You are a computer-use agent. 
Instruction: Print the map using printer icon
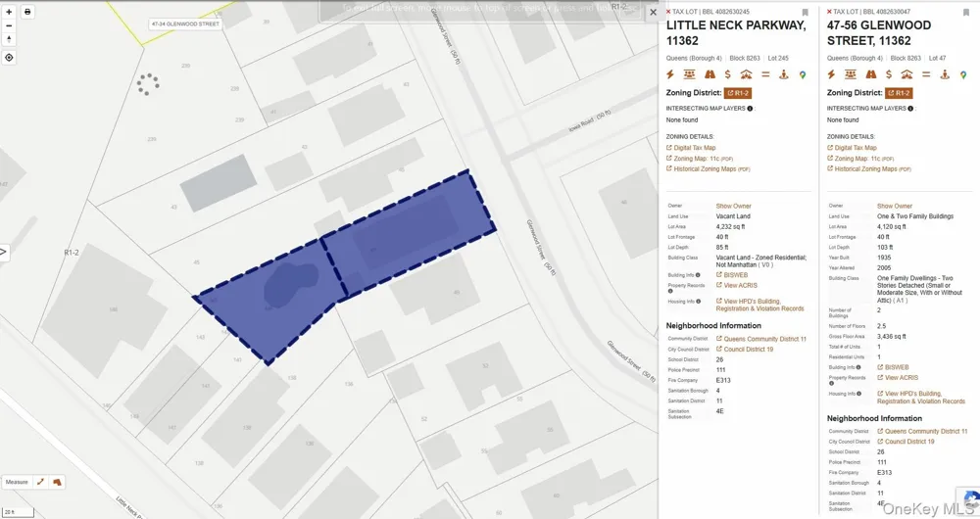(27, 12)
